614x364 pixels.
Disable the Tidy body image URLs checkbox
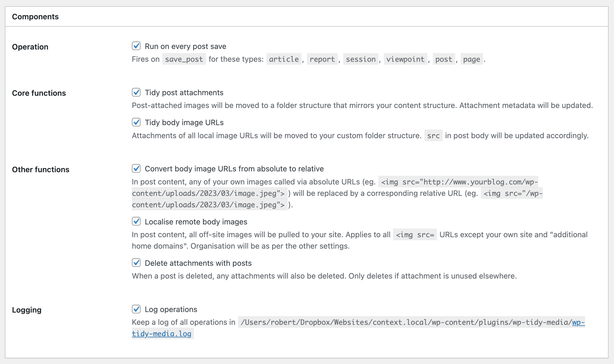136,122
